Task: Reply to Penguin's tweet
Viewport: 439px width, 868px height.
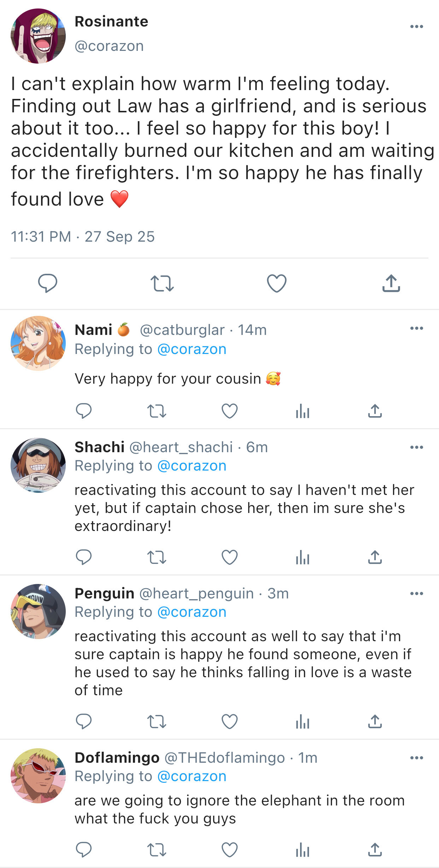Action: (84, 721)
